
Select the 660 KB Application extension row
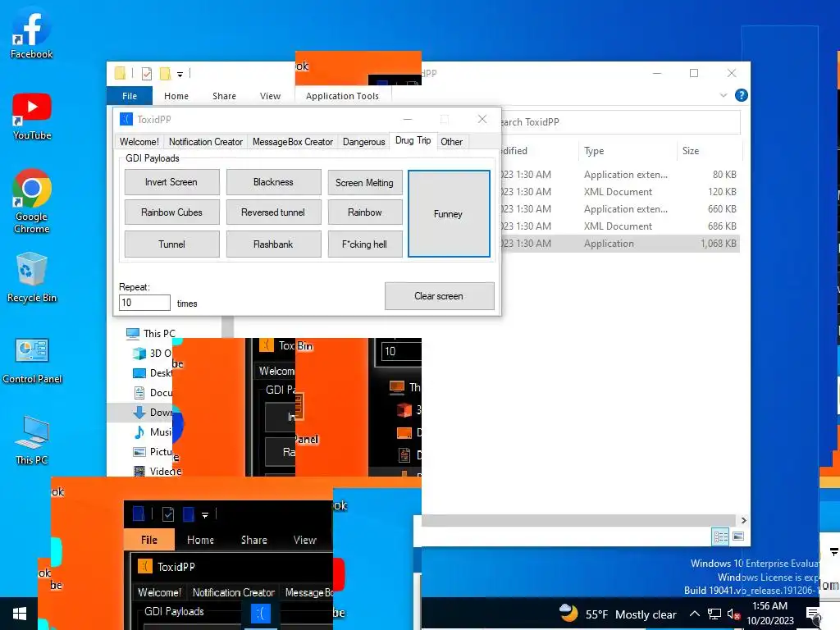tap(619, 209)
